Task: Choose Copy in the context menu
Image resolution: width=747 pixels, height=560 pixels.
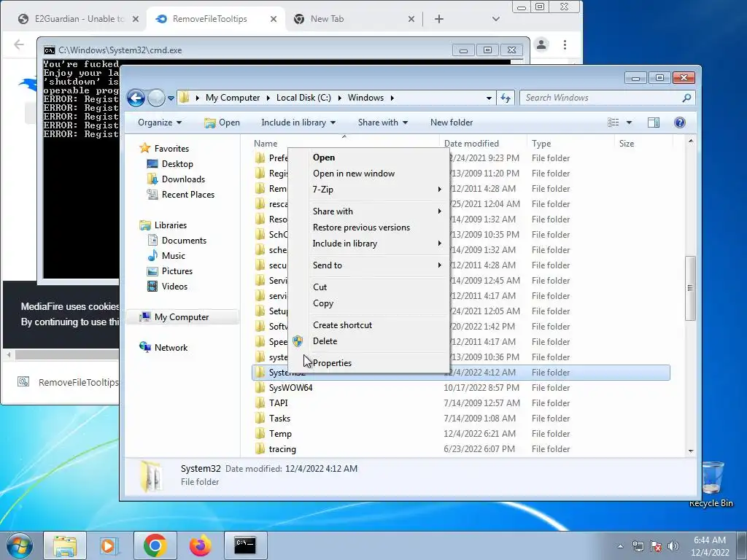Action: coord(368,303)
